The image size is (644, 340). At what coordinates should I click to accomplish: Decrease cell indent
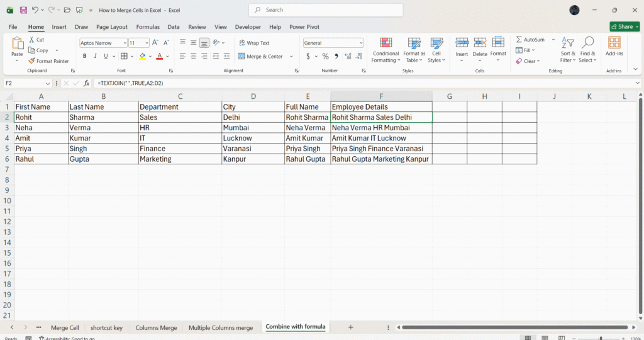click(x=216, y=56)
